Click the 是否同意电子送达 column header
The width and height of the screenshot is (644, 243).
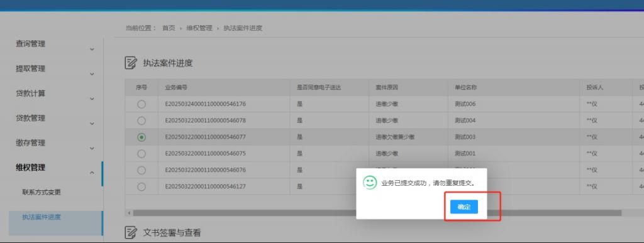click(319, 87)
